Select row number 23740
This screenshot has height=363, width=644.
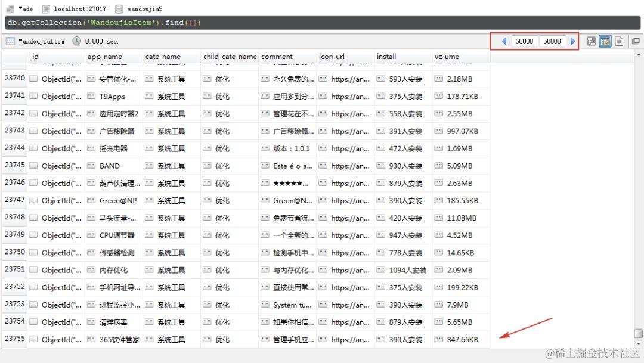[15, 78]
